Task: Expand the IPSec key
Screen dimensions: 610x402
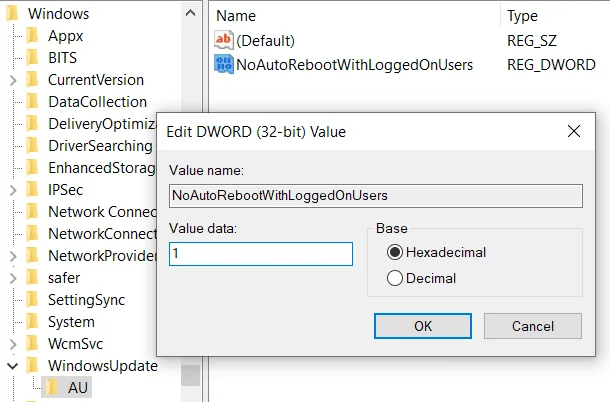Action: tap(13, 190)
